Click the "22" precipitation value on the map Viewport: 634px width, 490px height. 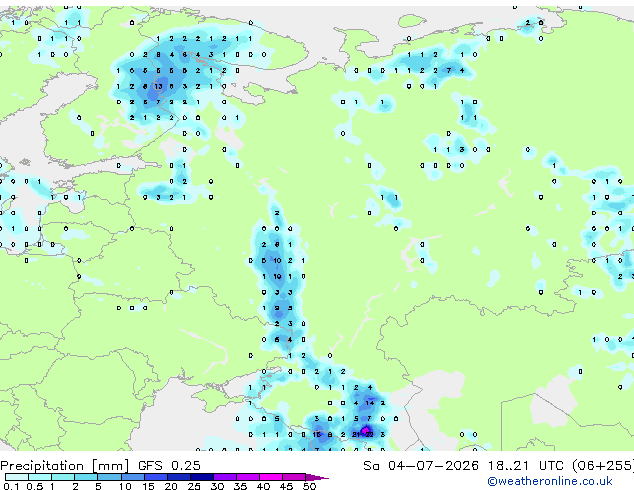(369, 435)
